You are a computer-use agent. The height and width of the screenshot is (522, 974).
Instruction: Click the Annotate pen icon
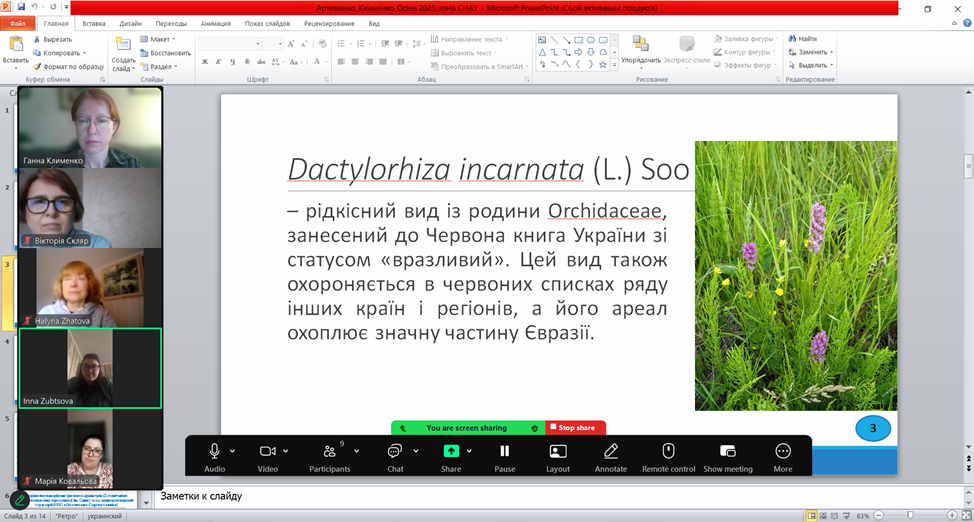tap(611, 452)
